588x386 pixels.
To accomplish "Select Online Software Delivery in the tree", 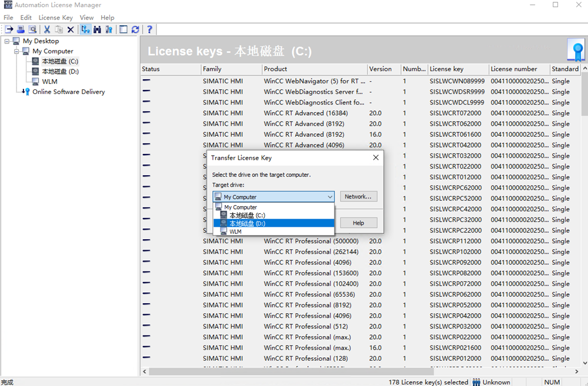I will [68, 92].
